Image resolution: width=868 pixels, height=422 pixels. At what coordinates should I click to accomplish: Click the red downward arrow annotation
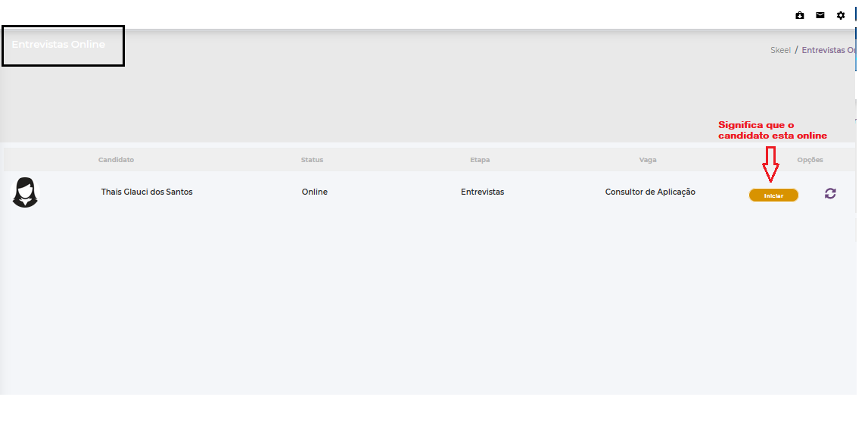[770, 163]
